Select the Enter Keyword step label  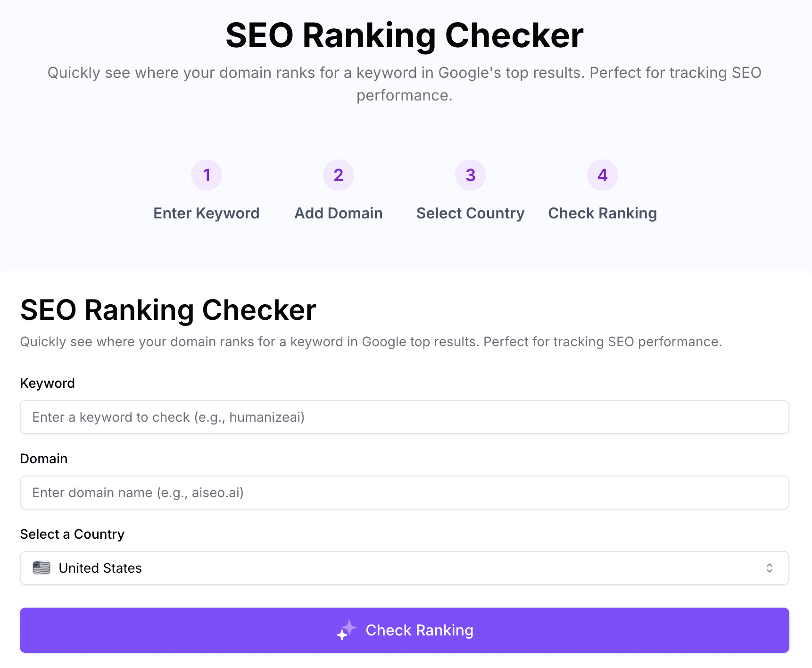pyautogui.click(x=206, y=213)
